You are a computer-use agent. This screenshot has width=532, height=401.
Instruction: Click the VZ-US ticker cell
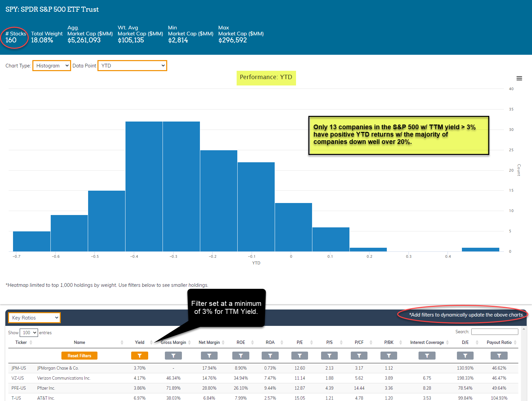pos(18,378)
